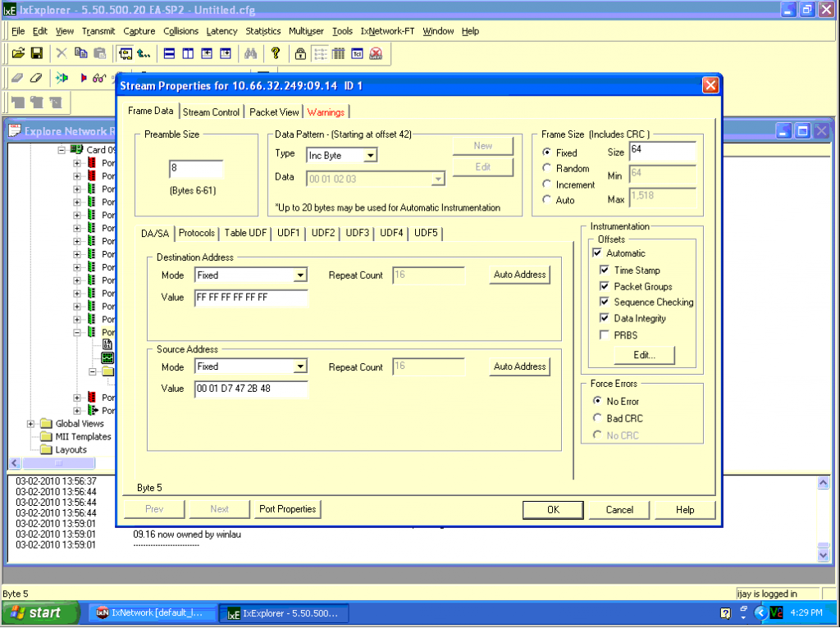Select the Auto frame size option

(546, 200)
